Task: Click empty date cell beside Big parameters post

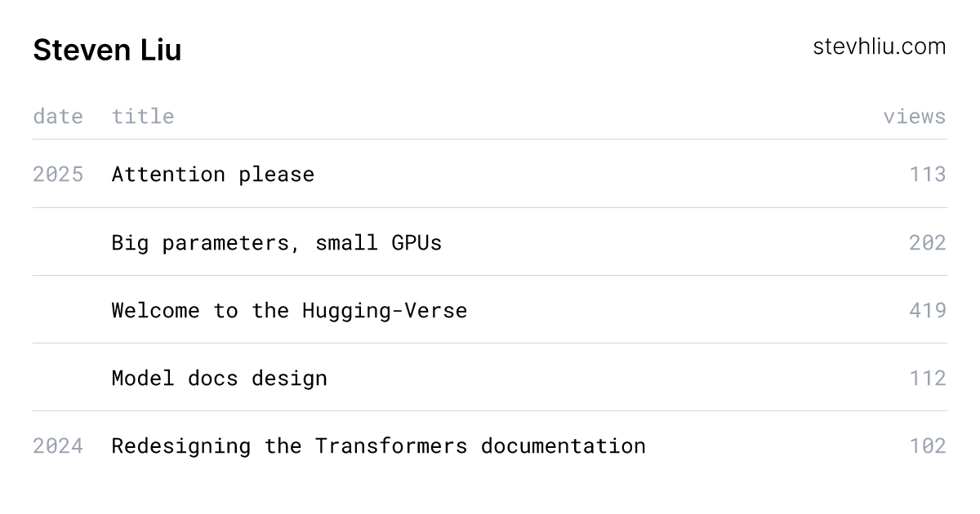Action: point(58,242)
